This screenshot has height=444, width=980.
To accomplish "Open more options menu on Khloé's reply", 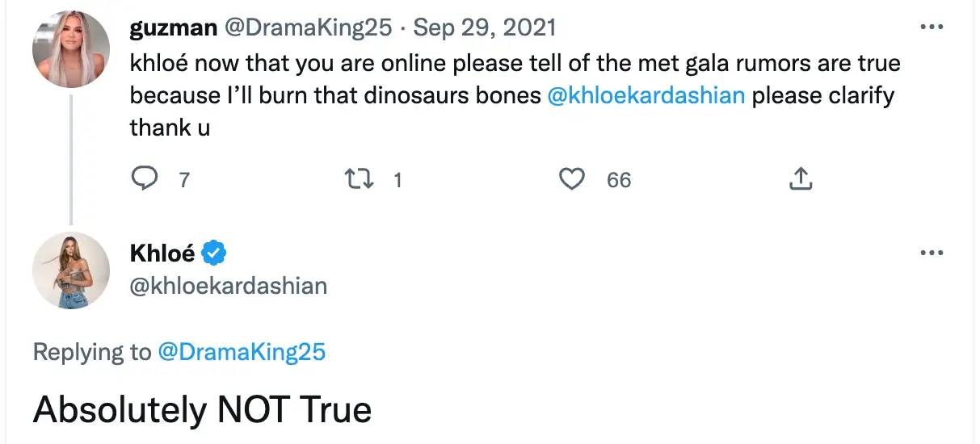I will click(932, 253).
